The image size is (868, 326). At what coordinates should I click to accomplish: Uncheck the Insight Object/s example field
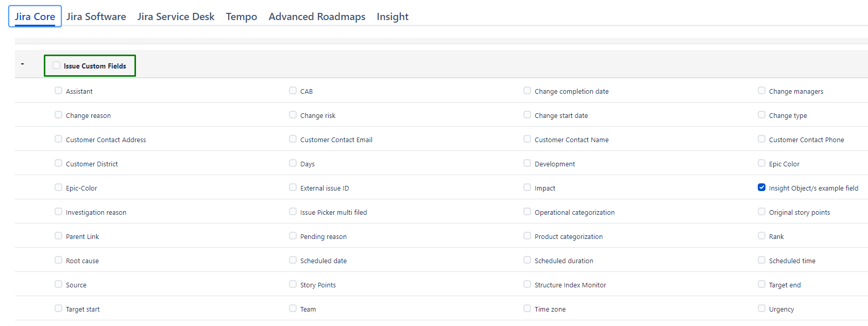pos(761,187)
